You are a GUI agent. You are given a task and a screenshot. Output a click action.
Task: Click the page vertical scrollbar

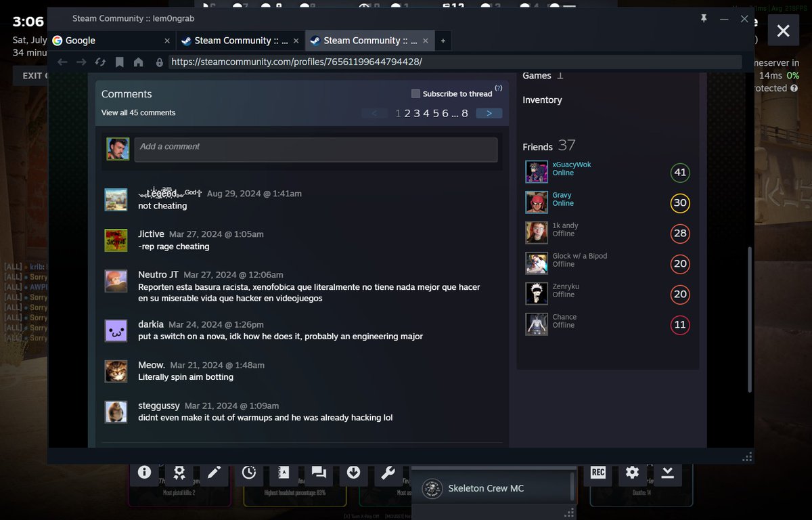click(749, 318)
